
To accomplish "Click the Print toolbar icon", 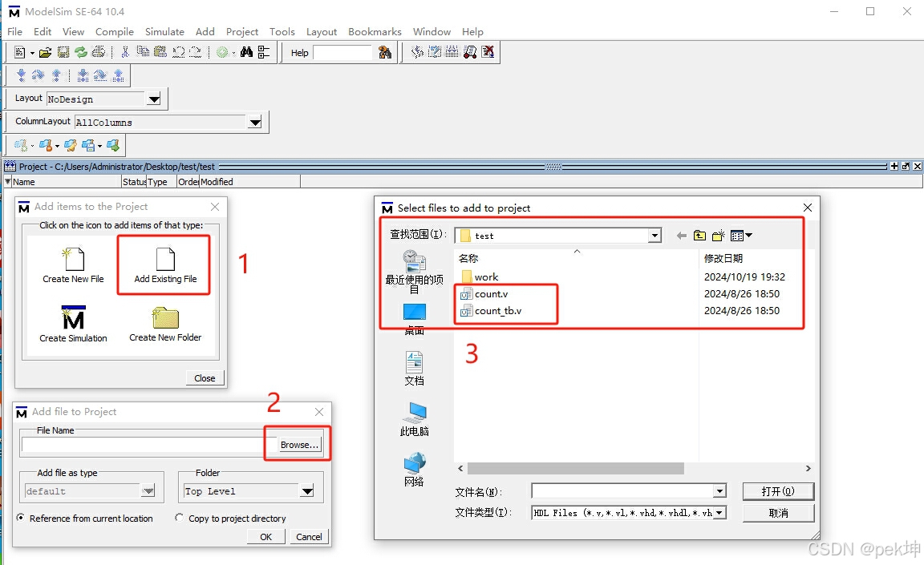I will [x=99, y=52].
